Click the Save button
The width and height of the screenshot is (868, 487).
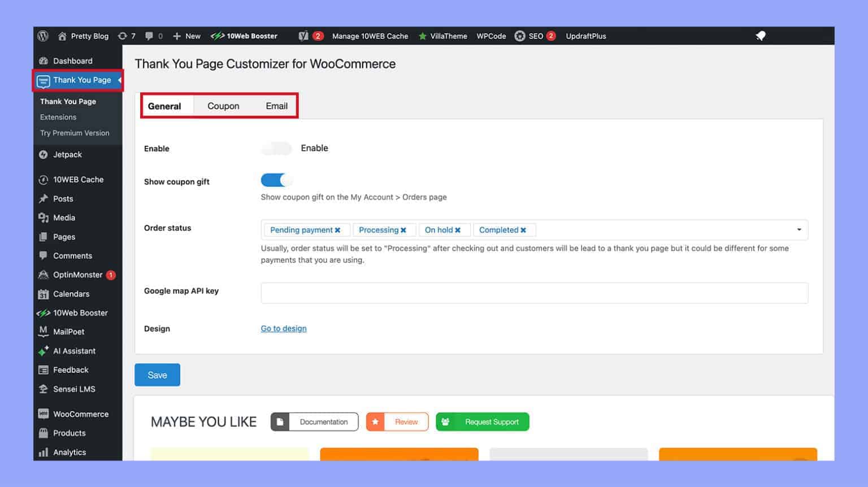[x=157, y=375]
